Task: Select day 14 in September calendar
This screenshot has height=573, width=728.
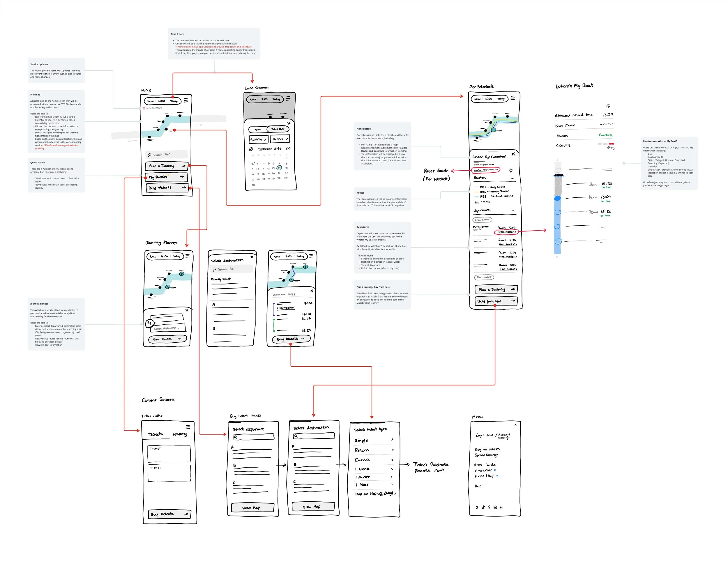Action: [x=279, y=168]
